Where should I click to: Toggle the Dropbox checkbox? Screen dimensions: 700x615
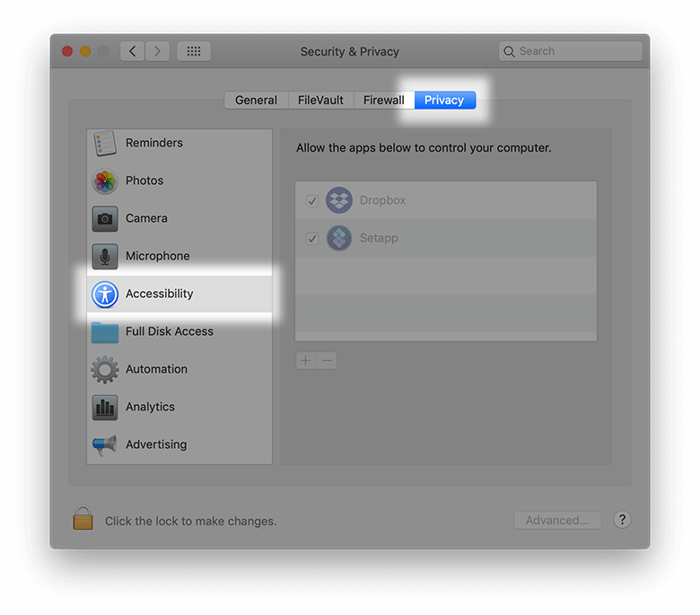(x=312, y=201)
